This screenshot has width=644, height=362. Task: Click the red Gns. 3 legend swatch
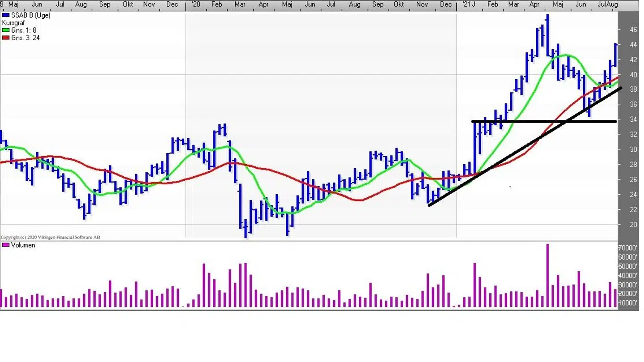pos(6,38)
